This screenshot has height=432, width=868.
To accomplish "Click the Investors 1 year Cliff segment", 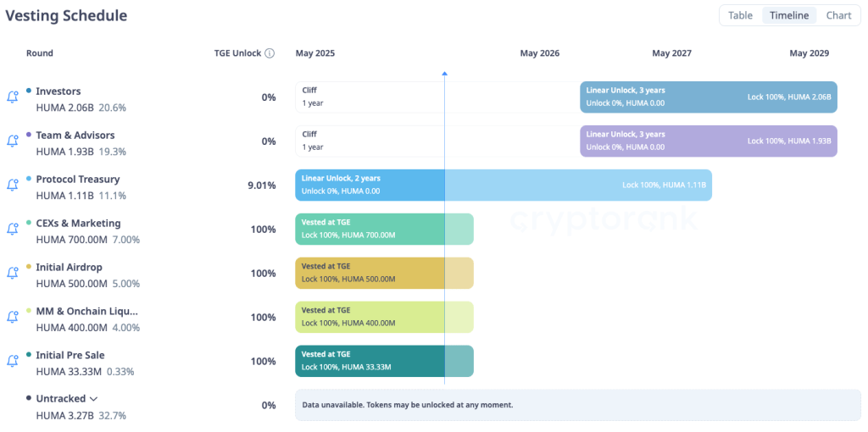I will coord(437,97).
